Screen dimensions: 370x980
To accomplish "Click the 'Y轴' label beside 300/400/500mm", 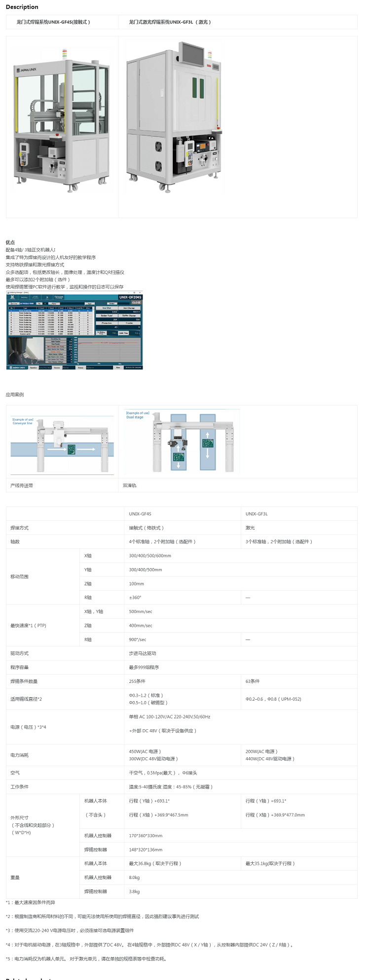I will click(88, 570).
